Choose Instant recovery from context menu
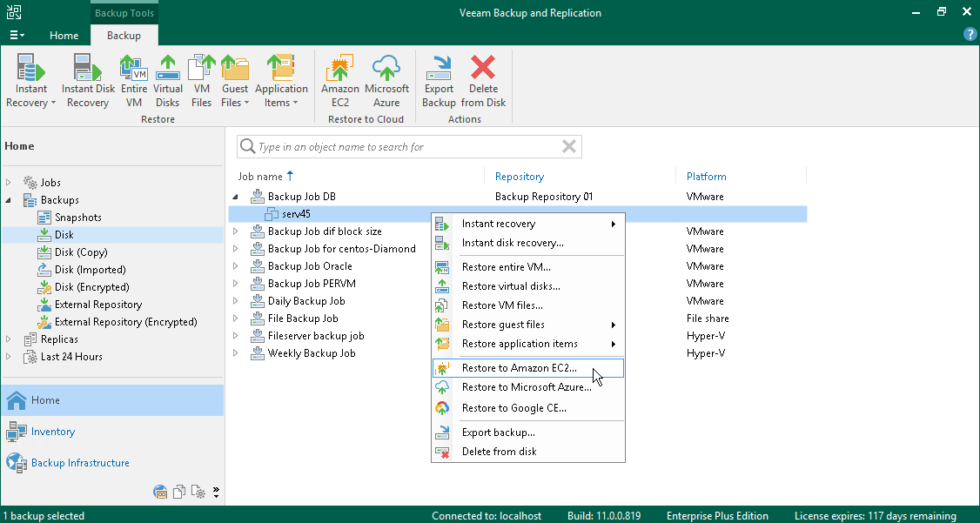Viewport: 980px width, 523px height. click(x=528, y=224)
